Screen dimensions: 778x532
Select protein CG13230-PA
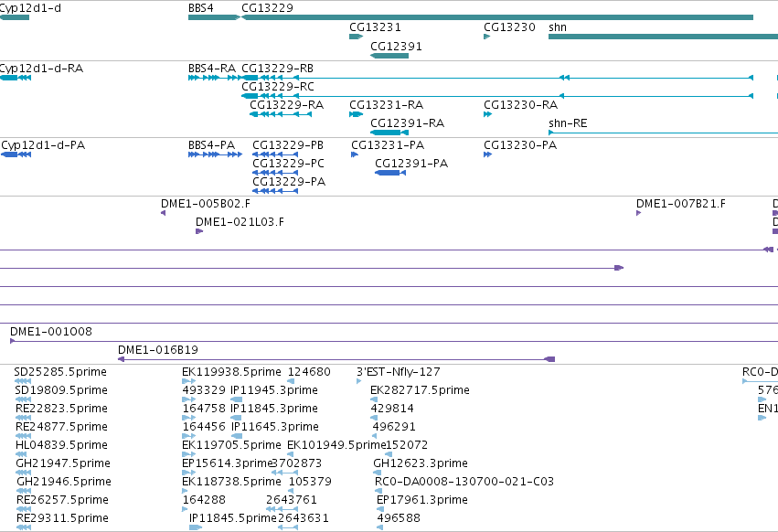(488, 154)
